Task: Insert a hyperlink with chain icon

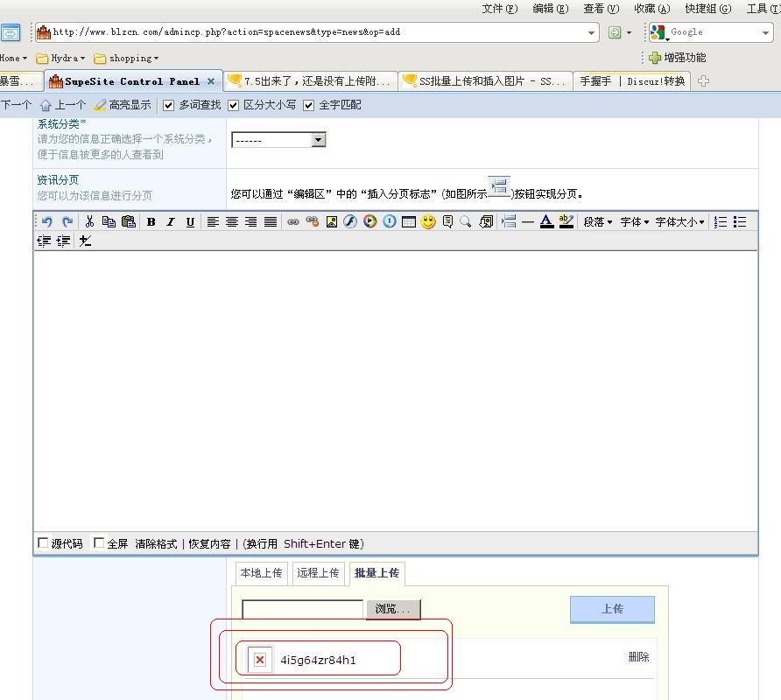Action: (293, 222)
